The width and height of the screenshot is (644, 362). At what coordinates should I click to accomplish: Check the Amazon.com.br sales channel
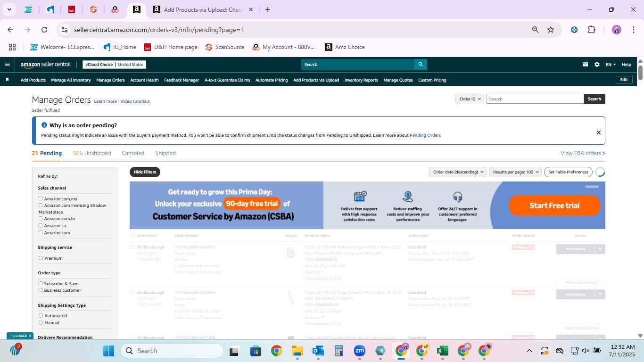coord(41,219)
